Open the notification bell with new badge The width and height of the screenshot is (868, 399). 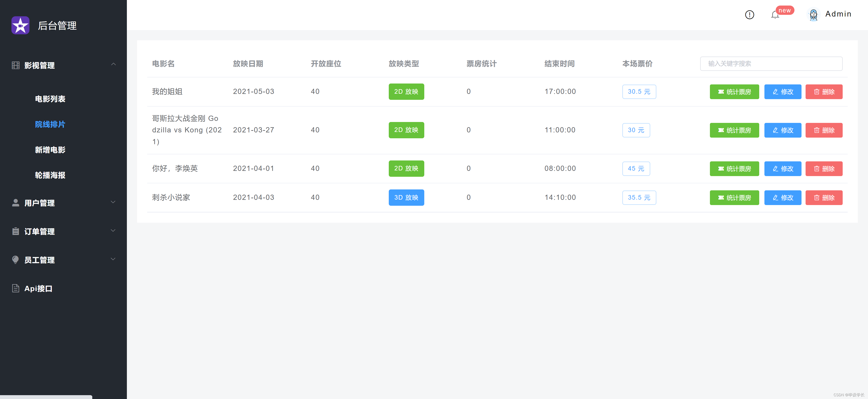point(775,15)
